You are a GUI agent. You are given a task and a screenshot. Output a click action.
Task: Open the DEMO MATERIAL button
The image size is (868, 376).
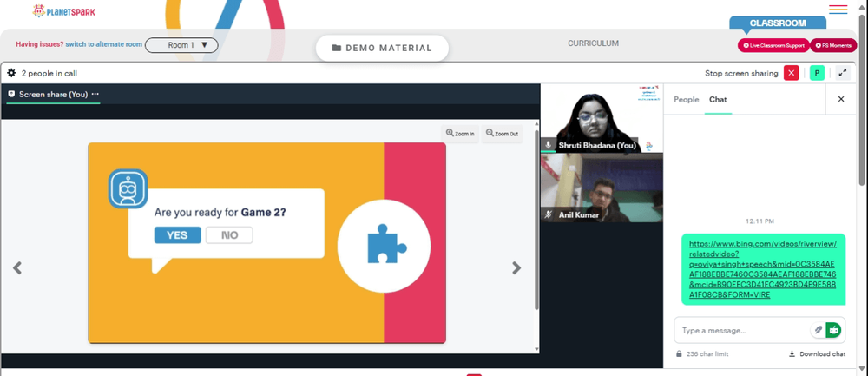pyautogui.click(x=382, y=48)
